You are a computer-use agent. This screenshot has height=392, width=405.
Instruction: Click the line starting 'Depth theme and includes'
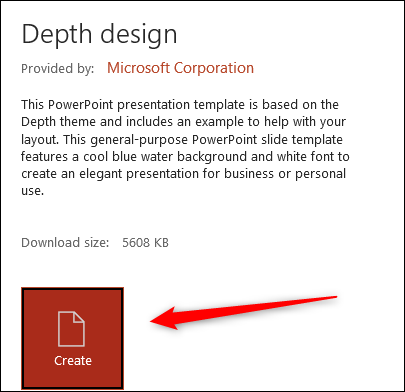pos(183,122)
